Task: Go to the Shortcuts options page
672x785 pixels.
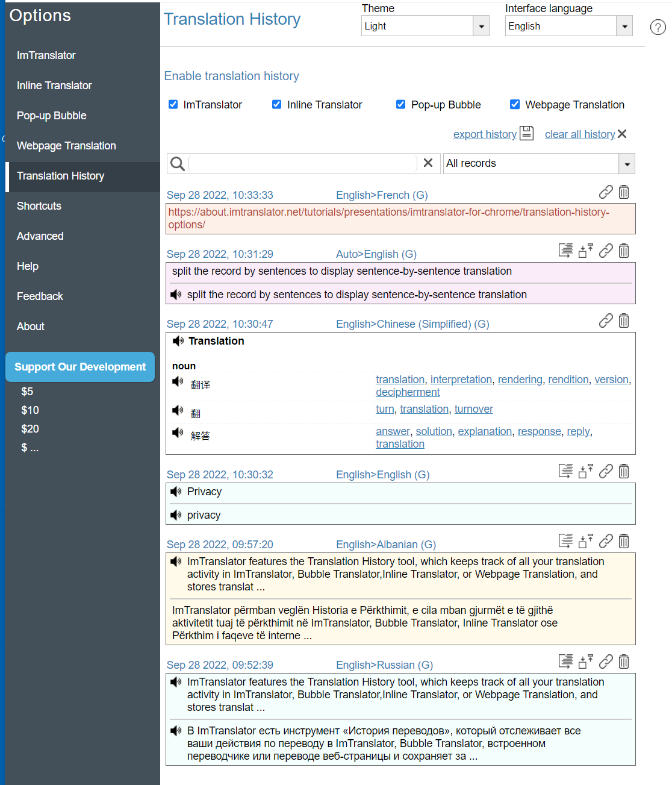Action: point(39,206)
